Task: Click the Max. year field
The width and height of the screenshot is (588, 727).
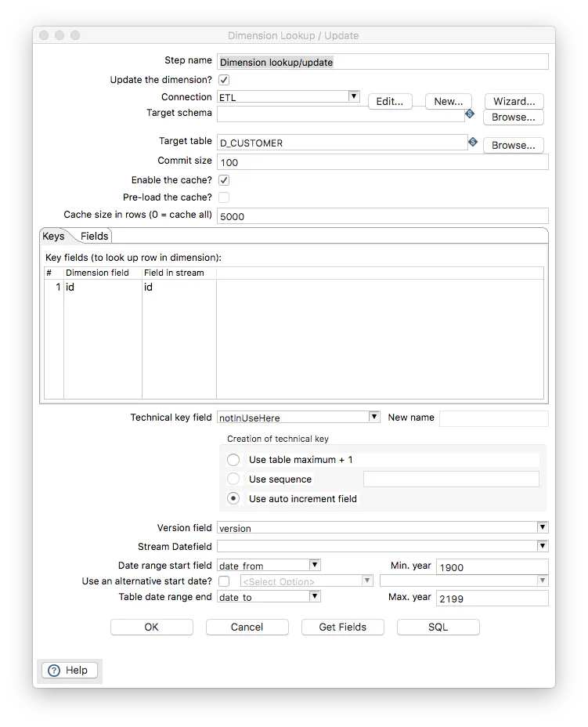Action: pos(492,598)
